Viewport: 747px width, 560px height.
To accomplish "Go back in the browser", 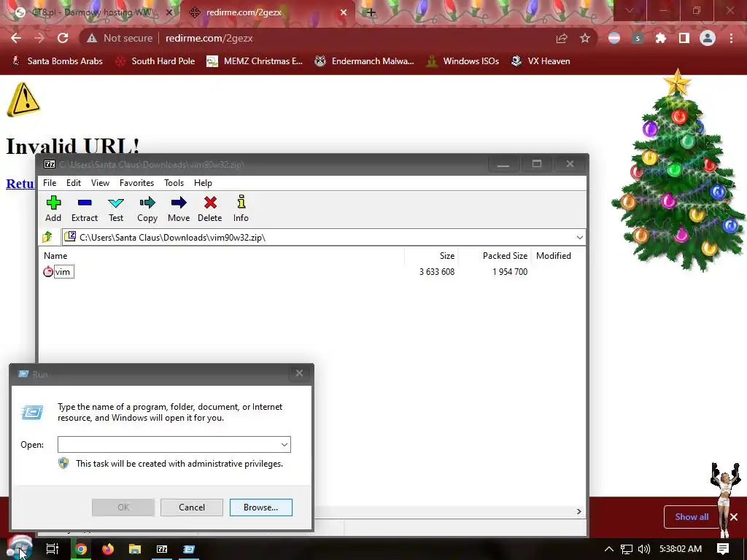I will pyautogui.click(x=16, y=38).
